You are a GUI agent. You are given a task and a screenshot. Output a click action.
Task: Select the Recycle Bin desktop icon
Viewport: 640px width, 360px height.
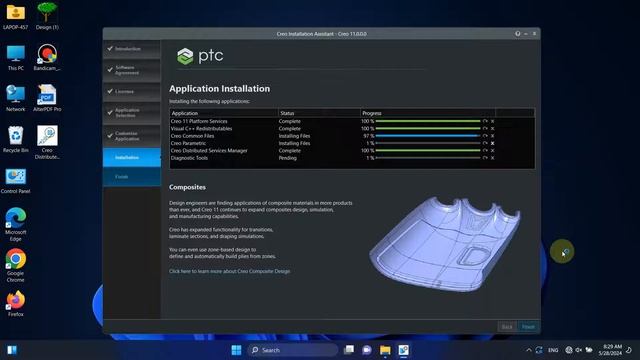16,139
